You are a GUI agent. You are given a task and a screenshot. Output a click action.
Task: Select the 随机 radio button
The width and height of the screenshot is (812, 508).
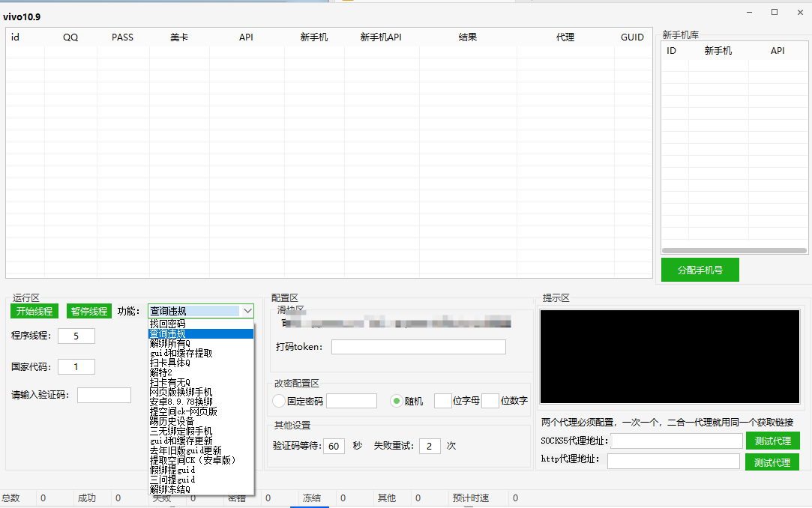(397, 401)
